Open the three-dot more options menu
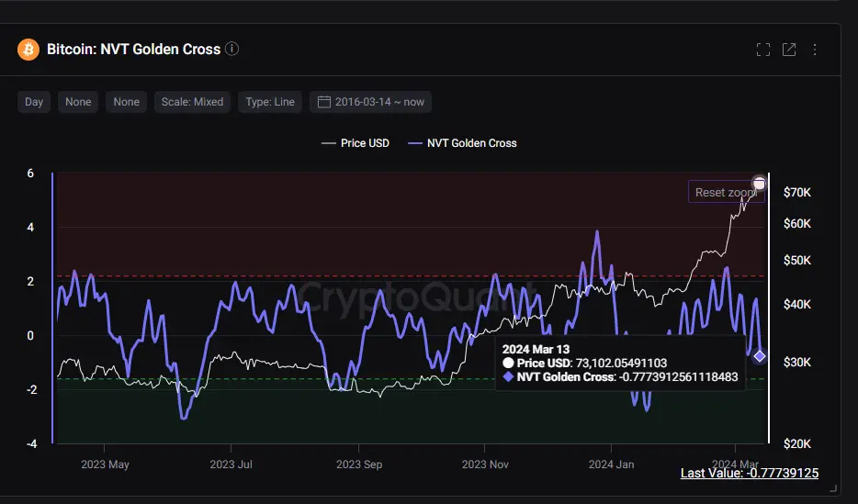This screenshot has width=858, height=504. point(815,50)
